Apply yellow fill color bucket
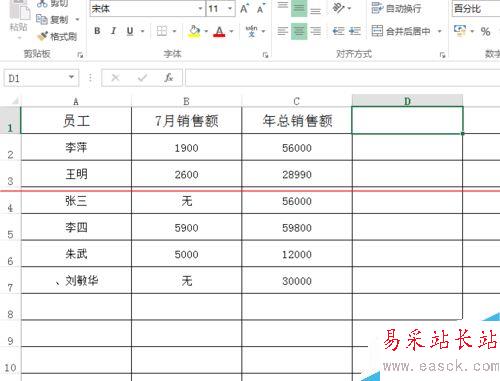The width and height of the screenshot is (500, 381). tap(194, 31)
